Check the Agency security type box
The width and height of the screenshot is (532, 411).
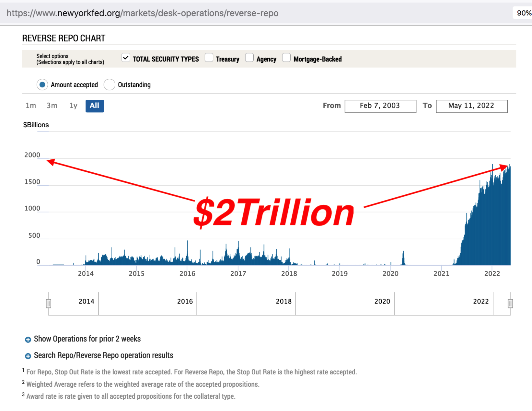249,58
